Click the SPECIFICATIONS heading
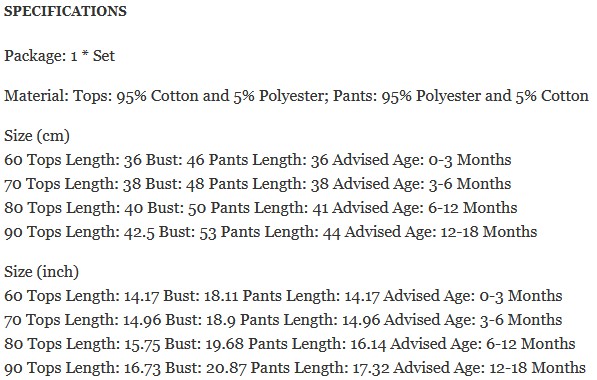Image resolution: width=597 pixels, height=380 pixels. (65, 11)
